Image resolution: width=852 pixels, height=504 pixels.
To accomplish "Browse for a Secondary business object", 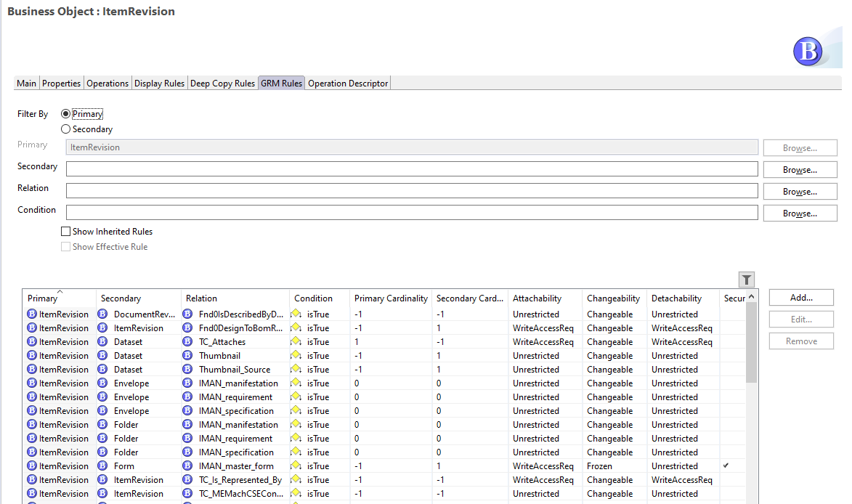I will coord(800,169).
